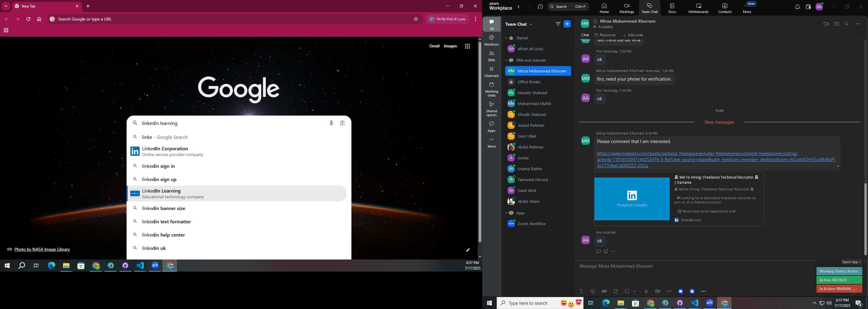Click Google Lens search by image icon
The width and height of the screenshot is (868, 309).
[x=342, y=123]
